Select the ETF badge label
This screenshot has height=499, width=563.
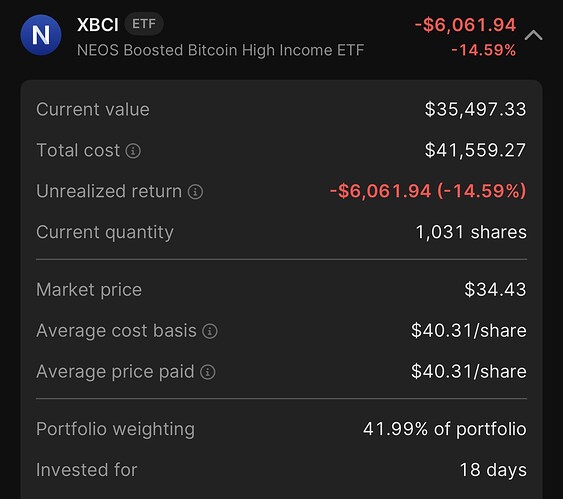pos(144,24)
